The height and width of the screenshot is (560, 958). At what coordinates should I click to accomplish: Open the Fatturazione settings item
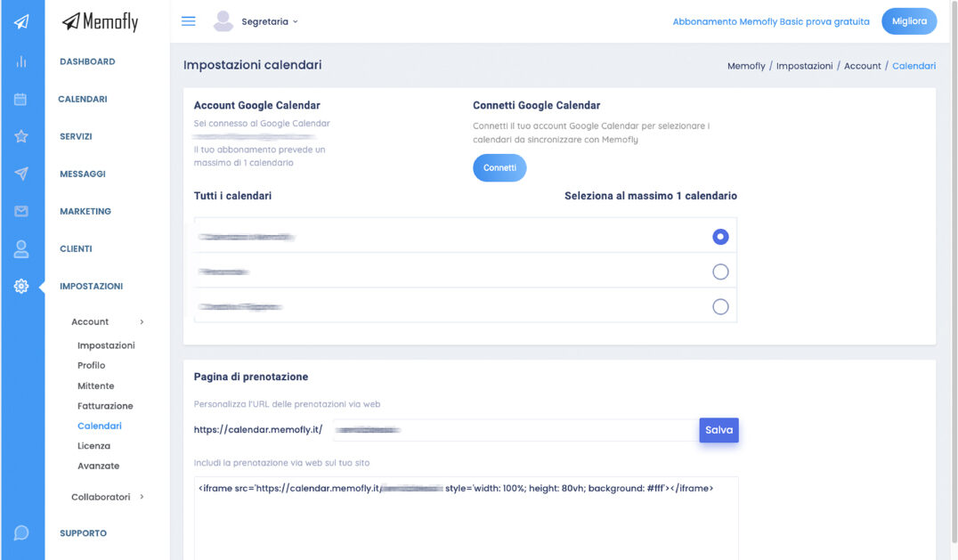point(105,406)
